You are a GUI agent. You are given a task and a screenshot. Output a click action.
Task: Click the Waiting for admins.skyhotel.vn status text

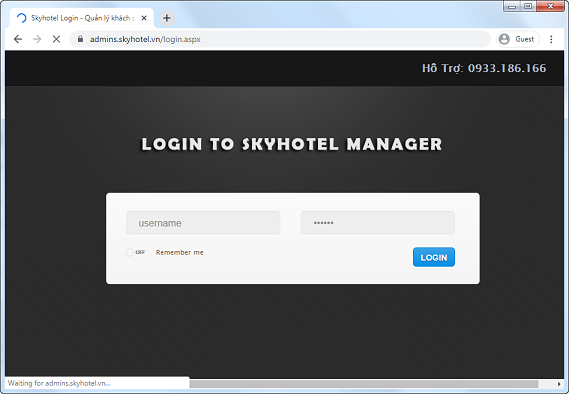(x=59, y=383)
